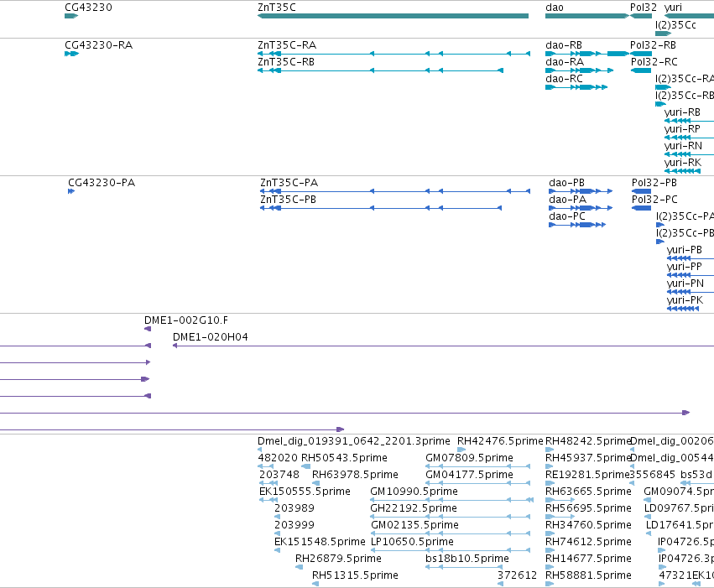Click the long teal ZnT35C gene bar
This screenshot has width=714, height=588.
click(393, 16)
